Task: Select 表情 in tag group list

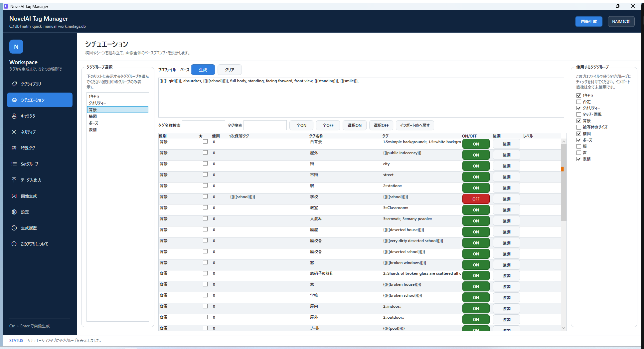Action: pos(118,130)
